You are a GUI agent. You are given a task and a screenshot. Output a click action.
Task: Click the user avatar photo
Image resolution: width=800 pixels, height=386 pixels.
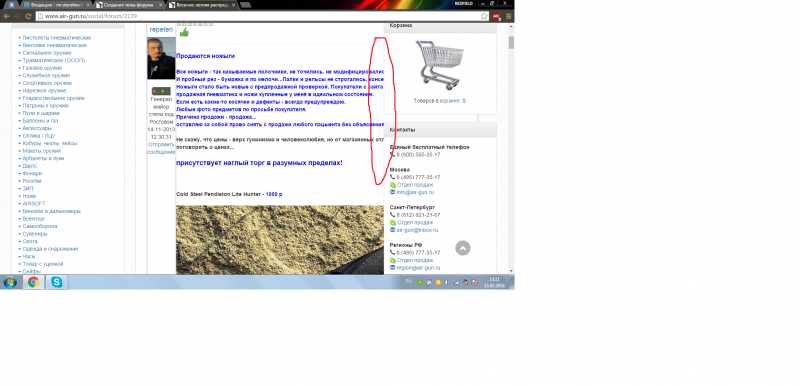pyautogui.click(x=161, y=58)
